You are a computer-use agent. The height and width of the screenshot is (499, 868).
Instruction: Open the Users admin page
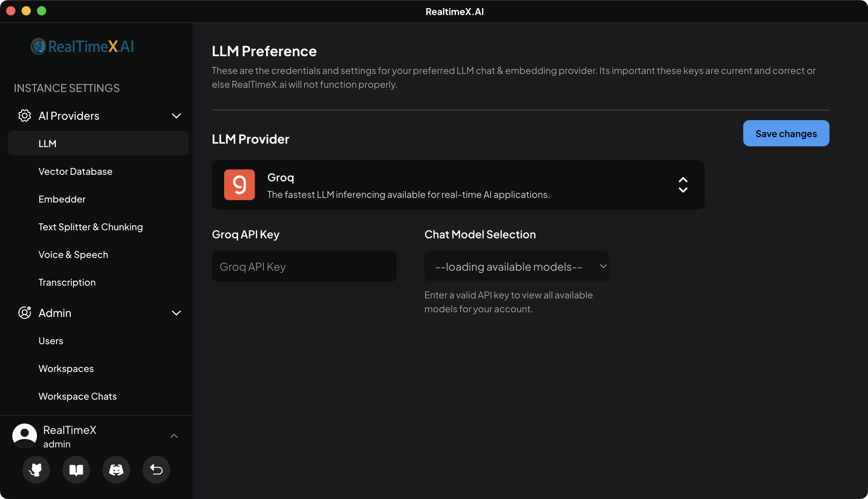pos(51,340)
